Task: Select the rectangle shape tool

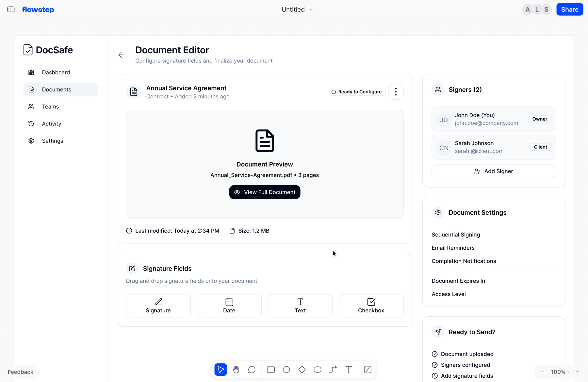Action: coord(271,370)
